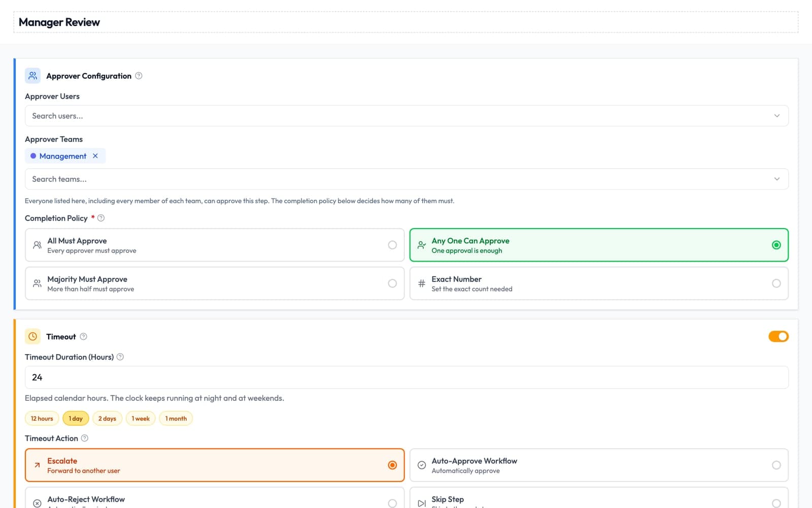
Task: Set timeout to 1 week preset
Action: click(141, 419)
